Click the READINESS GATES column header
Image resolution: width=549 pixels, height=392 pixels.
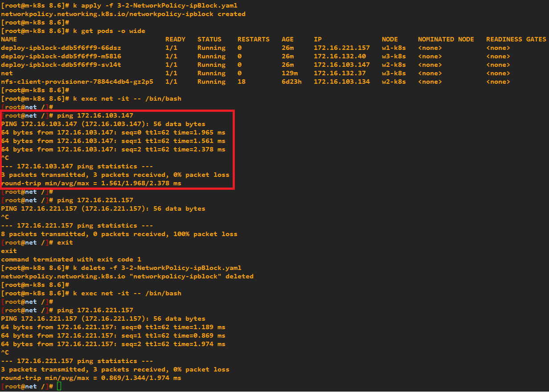(x=516, y=39)
